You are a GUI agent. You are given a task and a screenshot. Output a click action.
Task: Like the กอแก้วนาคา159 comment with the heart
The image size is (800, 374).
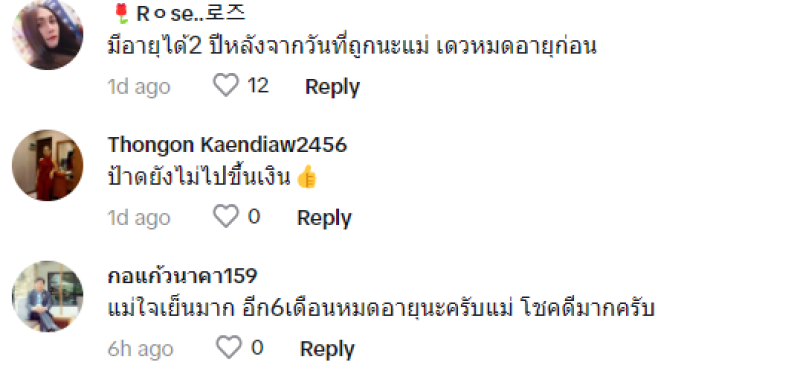(229, 347)
